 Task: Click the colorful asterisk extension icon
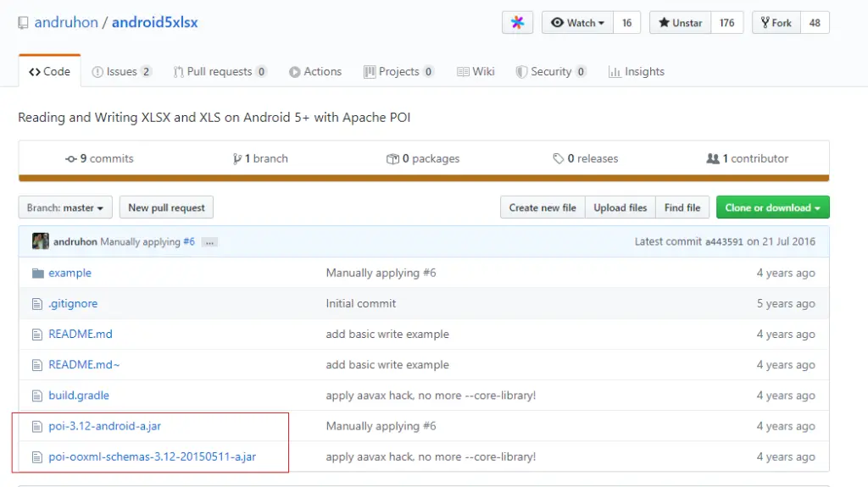pyautogui.click(x=517, y=23)
